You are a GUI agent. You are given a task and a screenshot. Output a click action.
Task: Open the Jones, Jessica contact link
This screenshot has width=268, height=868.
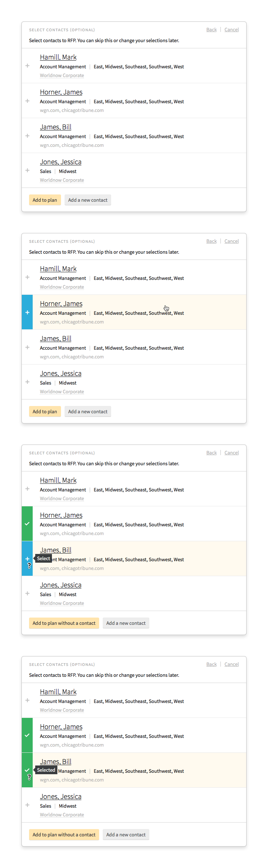point(61,162)
